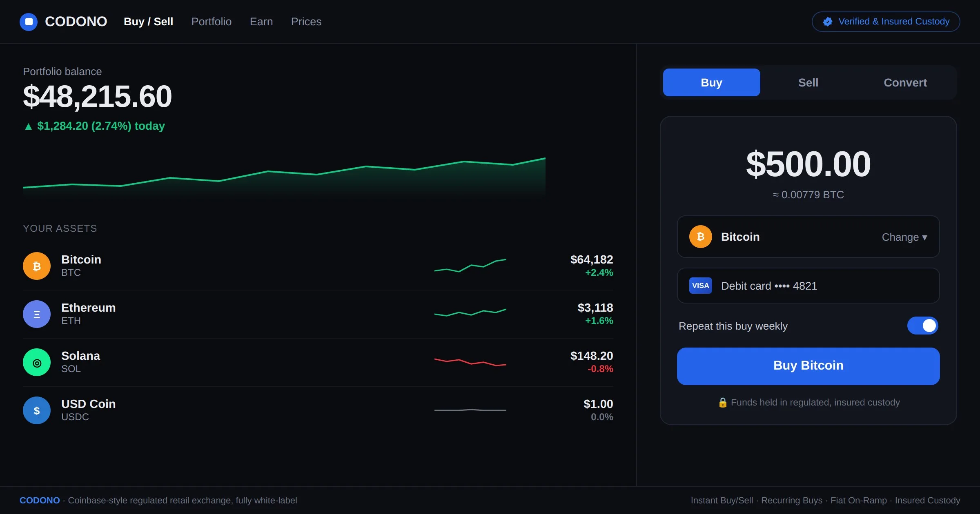Image resolution: width=980 pixels, height=514 pixels.
Task: Click the $1,284.20 (2.74%) today text
Action: point(101,126)
